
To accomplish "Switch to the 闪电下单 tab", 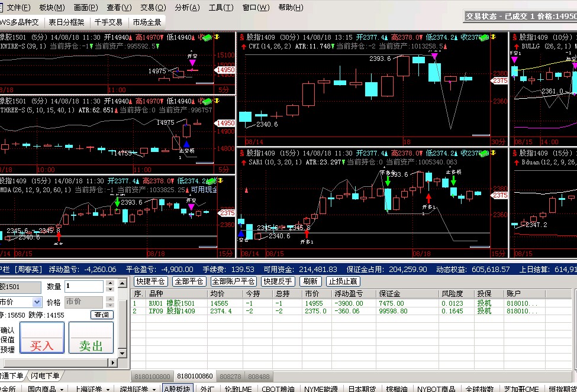I will click(45, 376).
